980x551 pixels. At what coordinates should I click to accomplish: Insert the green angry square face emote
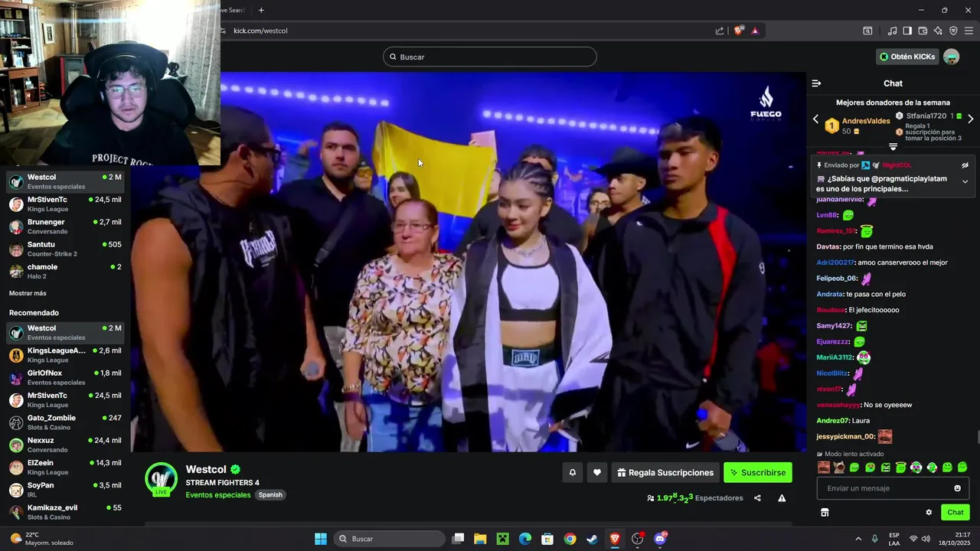[x=885, y=467]
